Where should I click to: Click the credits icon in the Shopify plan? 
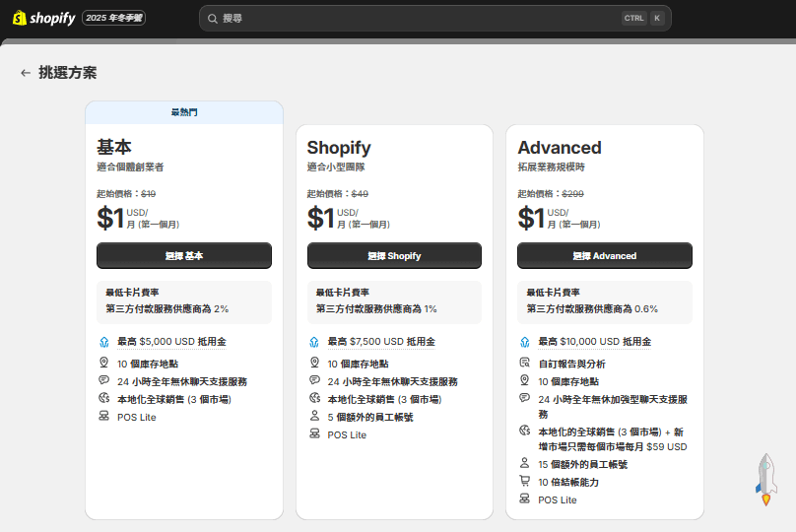(x=314, y=342)
